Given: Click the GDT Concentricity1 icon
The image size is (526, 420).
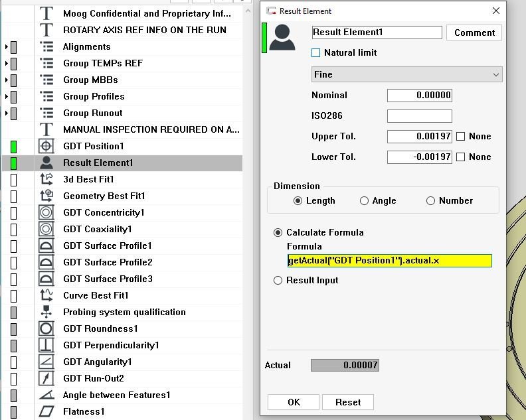Looking at the screenshot, I should pos(46,212).
